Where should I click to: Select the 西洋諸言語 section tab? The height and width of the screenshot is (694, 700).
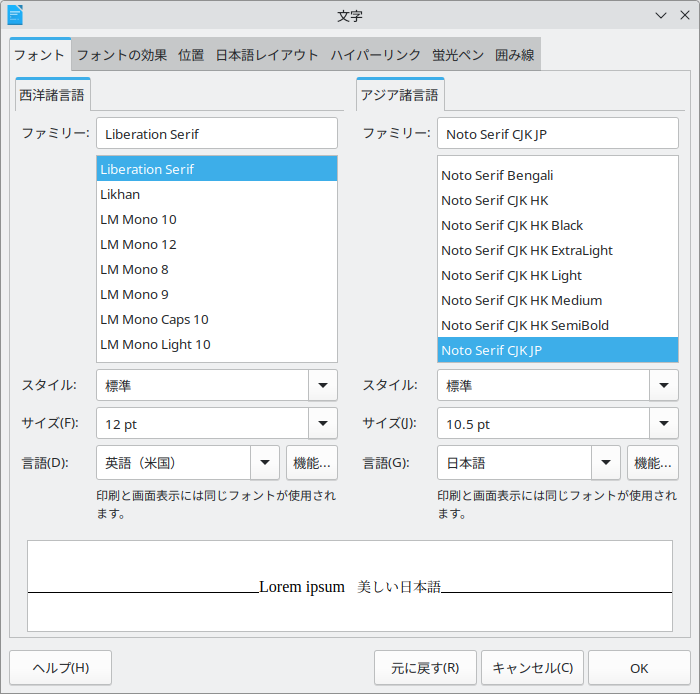[x=52, y=95]
